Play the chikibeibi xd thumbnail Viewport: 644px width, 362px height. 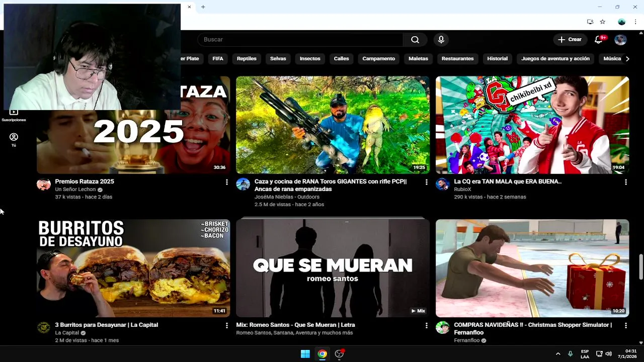532,125
